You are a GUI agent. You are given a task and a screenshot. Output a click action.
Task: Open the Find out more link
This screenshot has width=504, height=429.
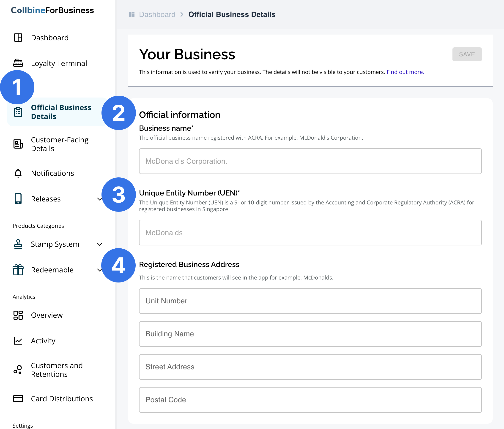[x=405, y=72]
